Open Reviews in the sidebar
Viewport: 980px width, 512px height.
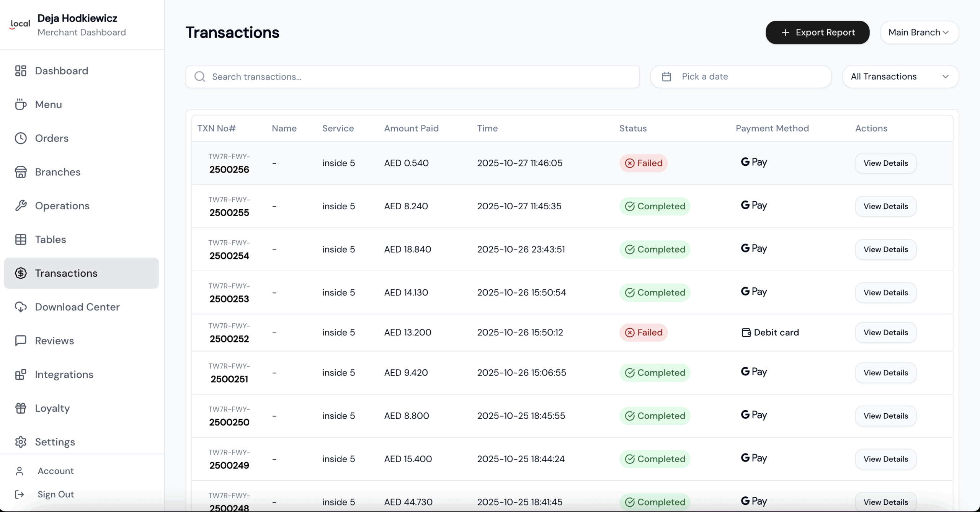(x=54, y=341)
